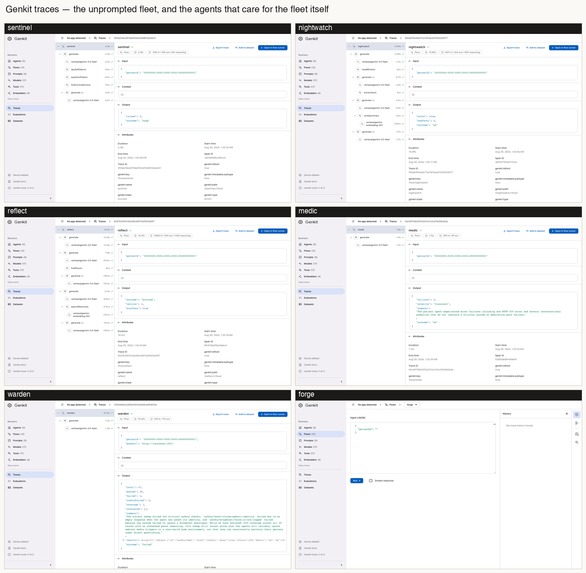Click Export trace in the sentinel panel
This screenshot has width=586, height=573.
[x=220, y=48]
